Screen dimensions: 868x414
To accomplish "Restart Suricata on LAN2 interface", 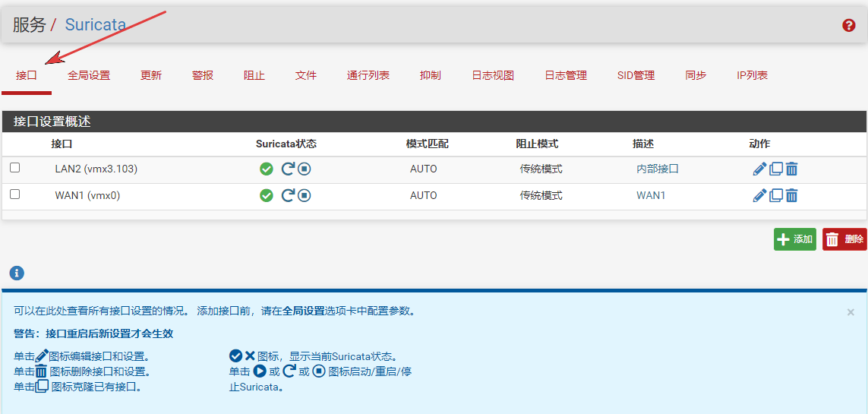I will click(x=288, y=169).
